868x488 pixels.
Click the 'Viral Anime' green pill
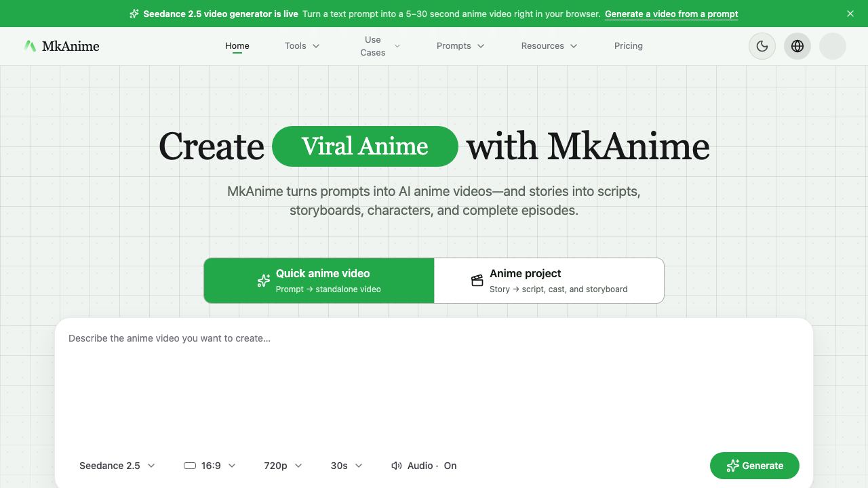tap(365, 146)
